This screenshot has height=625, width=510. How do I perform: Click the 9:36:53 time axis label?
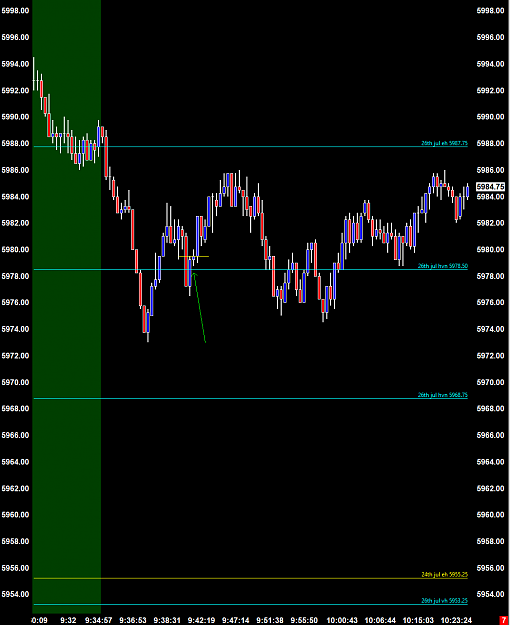click(133, 621)
